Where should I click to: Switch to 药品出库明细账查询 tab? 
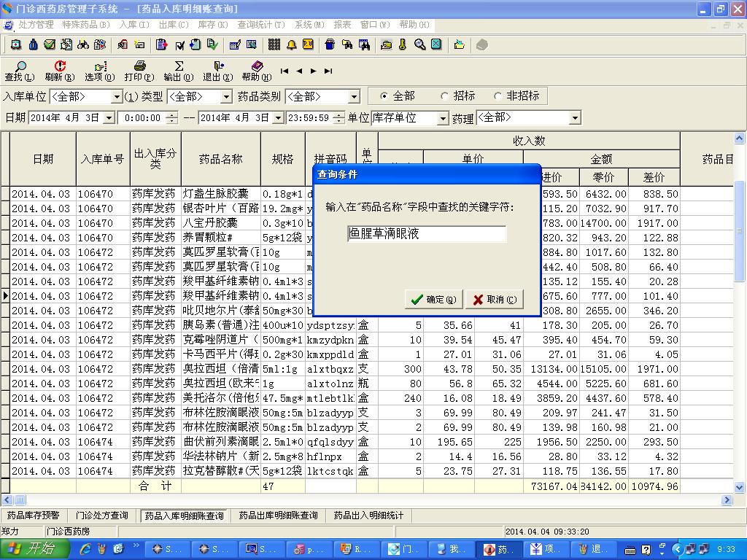pyautogui.click(x=278, y=516)
